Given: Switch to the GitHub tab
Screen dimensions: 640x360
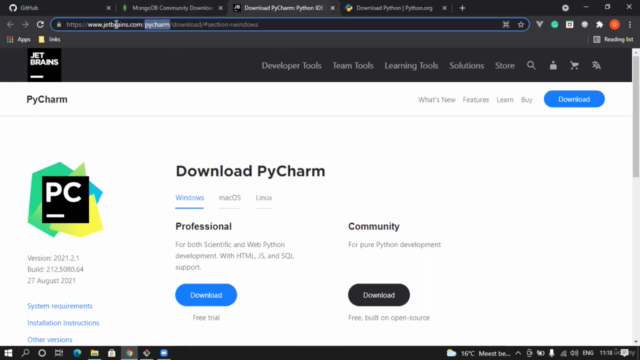Looking at the screenshot, I should [59, 8].
